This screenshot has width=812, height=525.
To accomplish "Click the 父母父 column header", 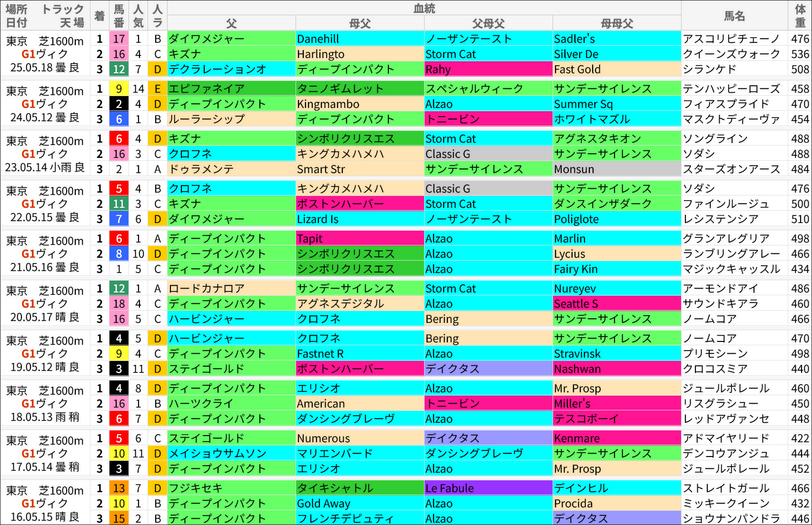I will [488, 23].
